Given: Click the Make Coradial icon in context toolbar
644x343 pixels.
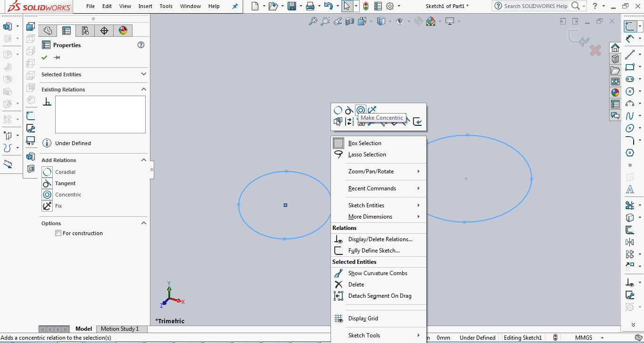Looking at the screenshot, I should [338, 110].
